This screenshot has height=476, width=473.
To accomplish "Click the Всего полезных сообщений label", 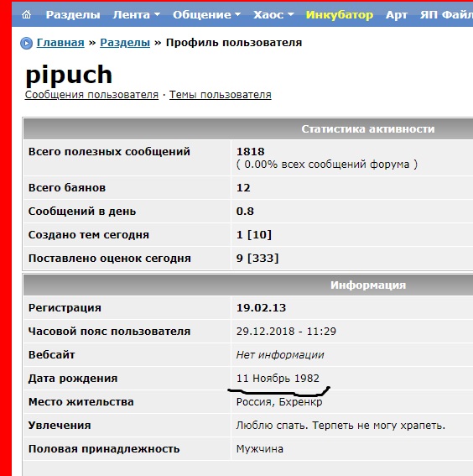I will click(x=109, y=151).
